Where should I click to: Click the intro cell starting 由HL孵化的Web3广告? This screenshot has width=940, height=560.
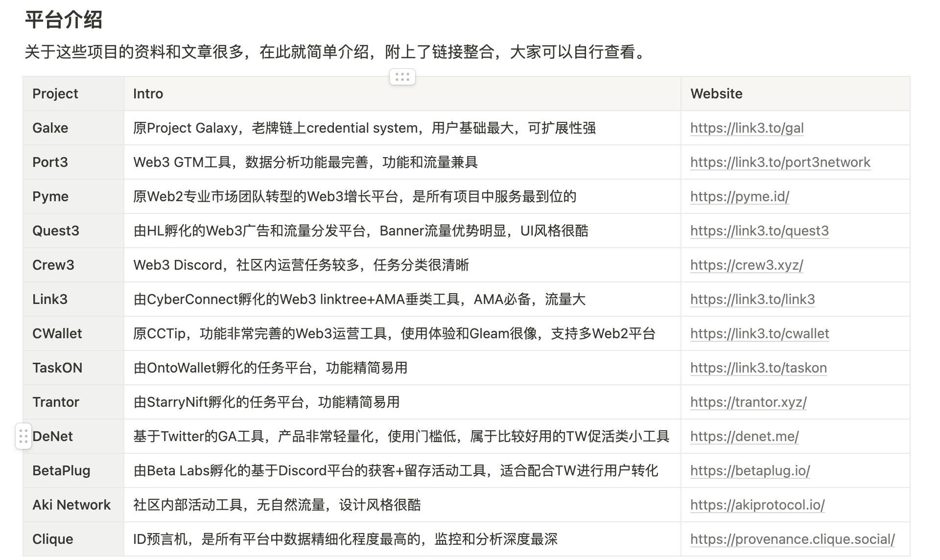click(x=402, y=231)
